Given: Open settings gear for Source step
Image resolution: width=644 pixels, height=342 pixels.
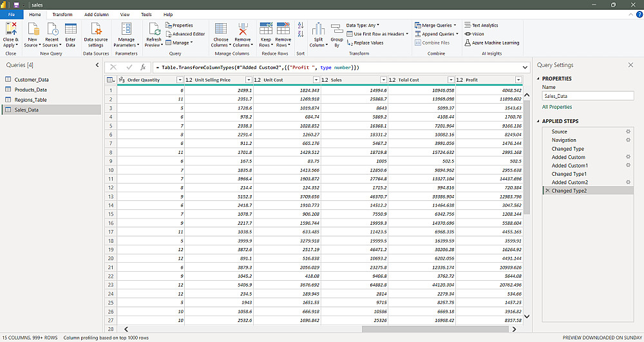Looking at the screenshot, I should (628, 131).
